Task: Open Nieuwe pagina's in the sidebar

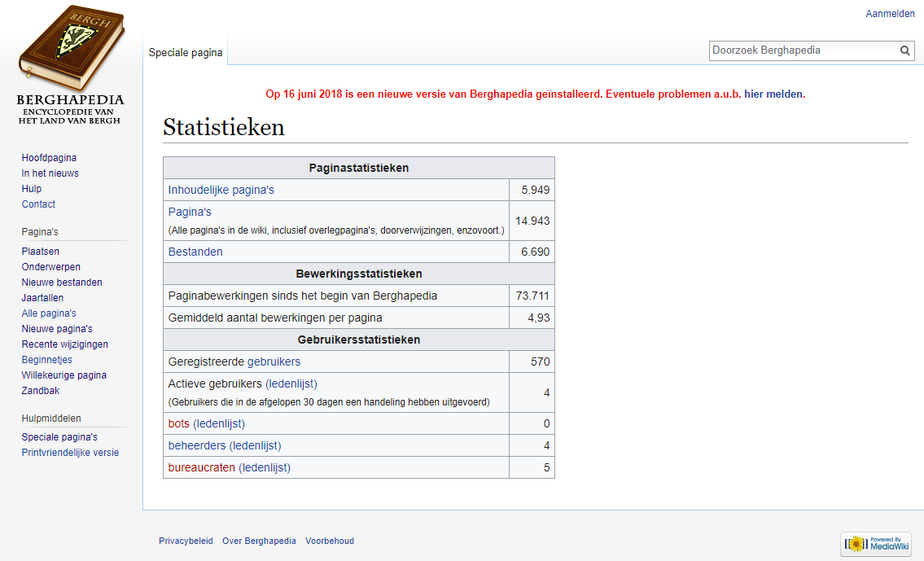Action: (57, 329)
